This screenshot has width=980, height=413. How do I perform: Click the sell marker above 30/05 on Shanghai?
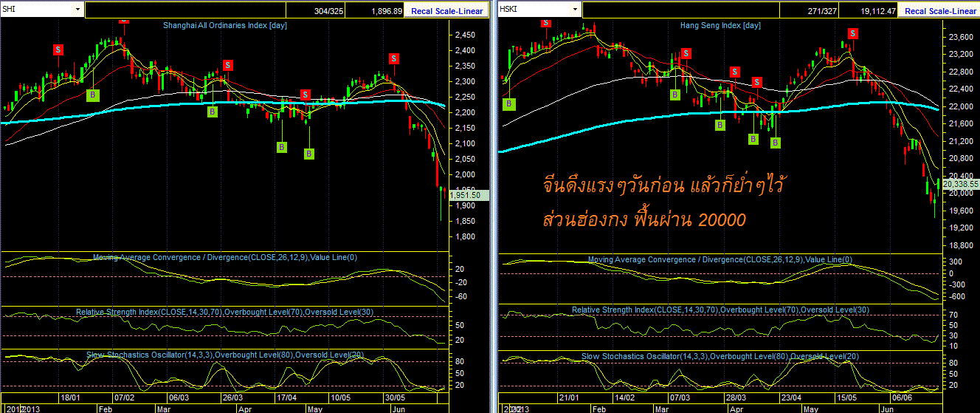[395, 58]
